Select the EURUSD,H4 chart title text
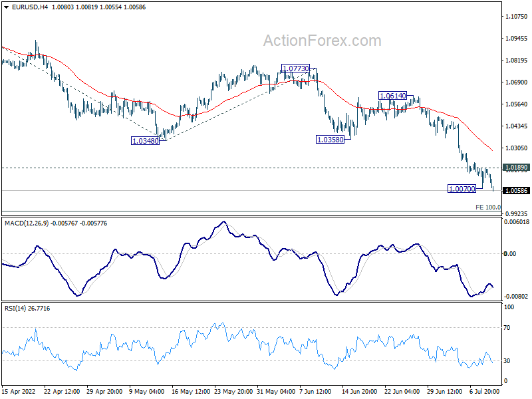The width and height of the screenshot is (532, 399). 30,7
